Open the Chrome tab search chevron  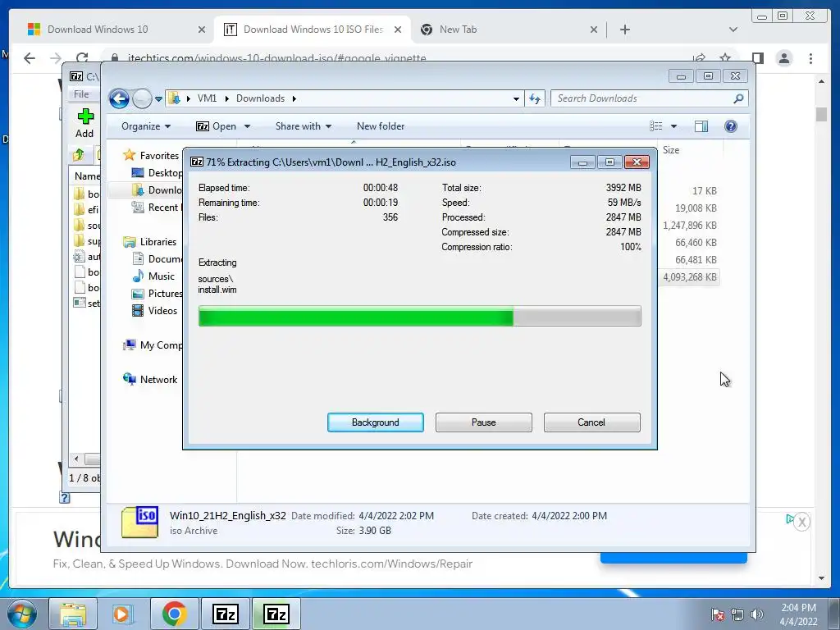click(x=733, y=30)
